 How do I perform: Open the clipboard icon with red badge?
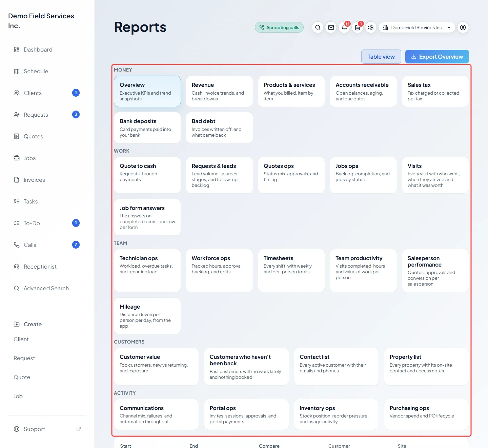(358, 27)
